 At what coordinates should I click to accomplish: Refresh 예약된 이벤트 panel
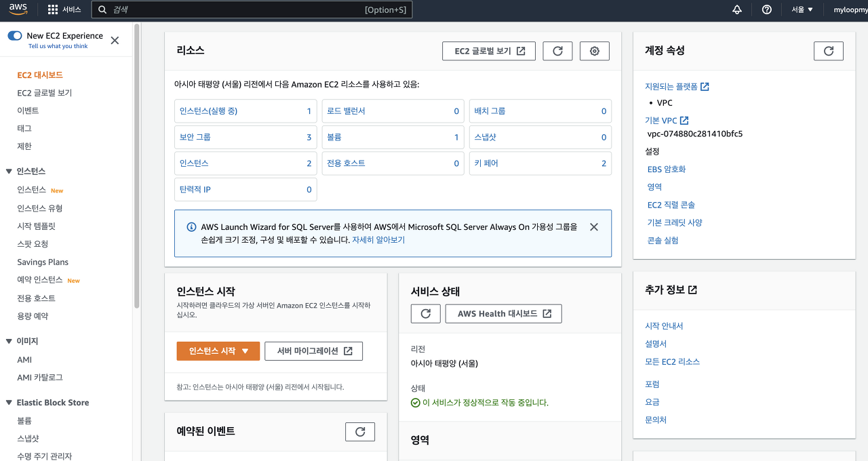(x=360, y=432)
